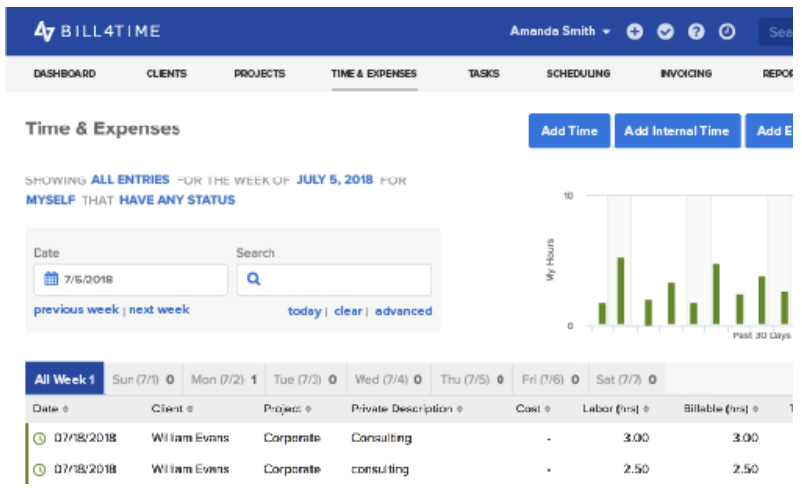Click clock icon on the Consulting 3.00 entry
The image size is (802, 500).
click(x=39, y=438)
